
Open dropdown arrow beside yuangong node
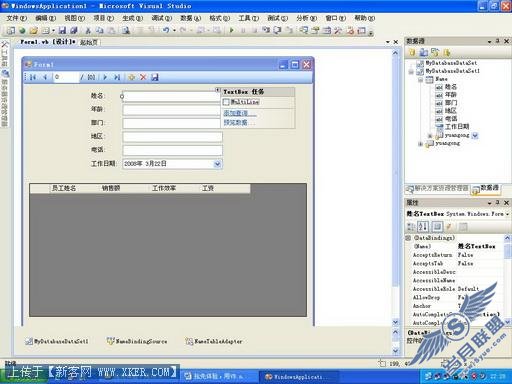[x=475, y=135]
